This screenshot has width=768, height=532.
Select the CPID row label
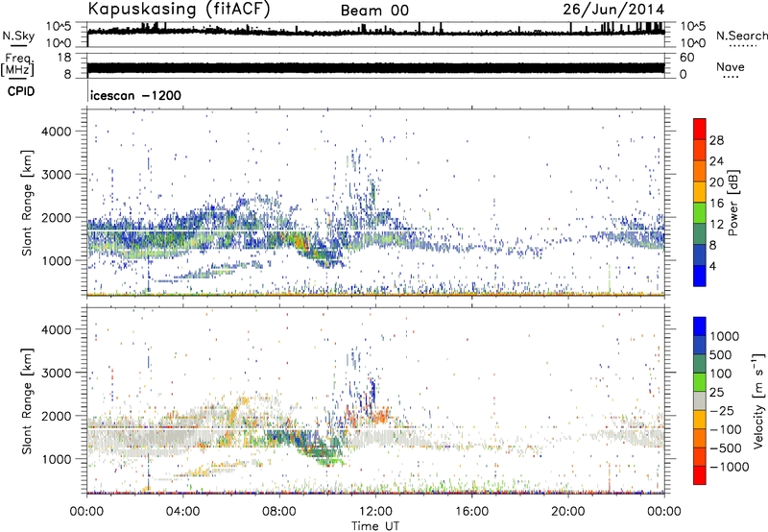tap(21, 91)
